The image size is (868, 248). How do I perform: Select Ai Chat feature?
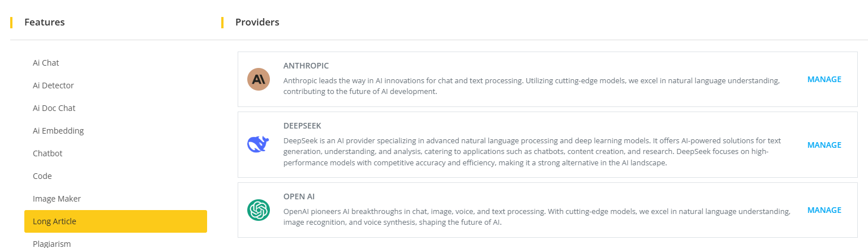point(46,63)
